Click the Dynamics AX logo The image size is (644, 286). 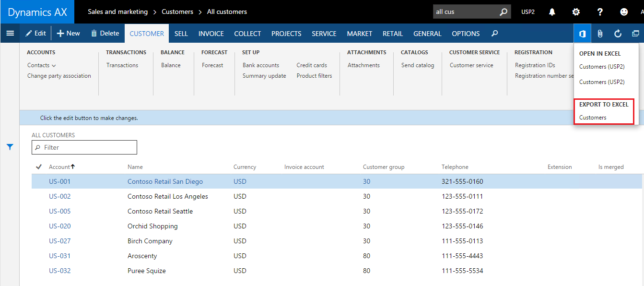point(37,12)
